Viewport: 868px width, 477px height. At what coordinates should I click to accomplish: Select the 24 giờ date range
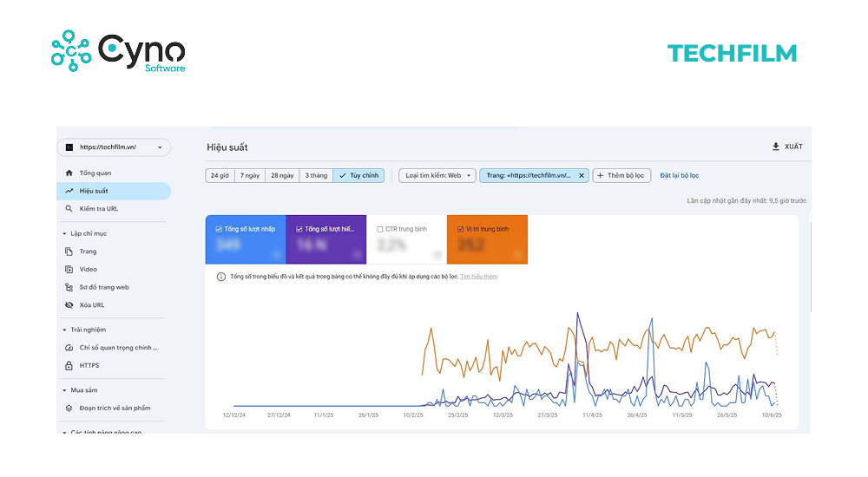220,175
